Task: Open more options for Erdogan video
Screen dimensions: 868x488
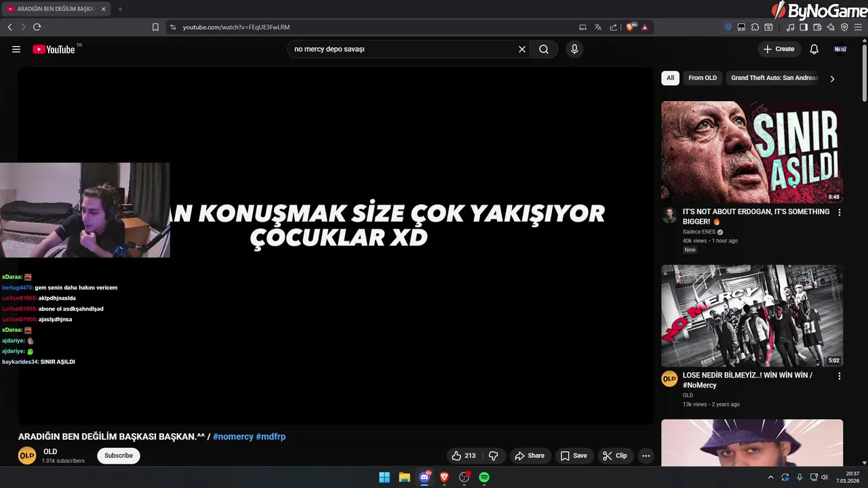Action: point(840,212)
